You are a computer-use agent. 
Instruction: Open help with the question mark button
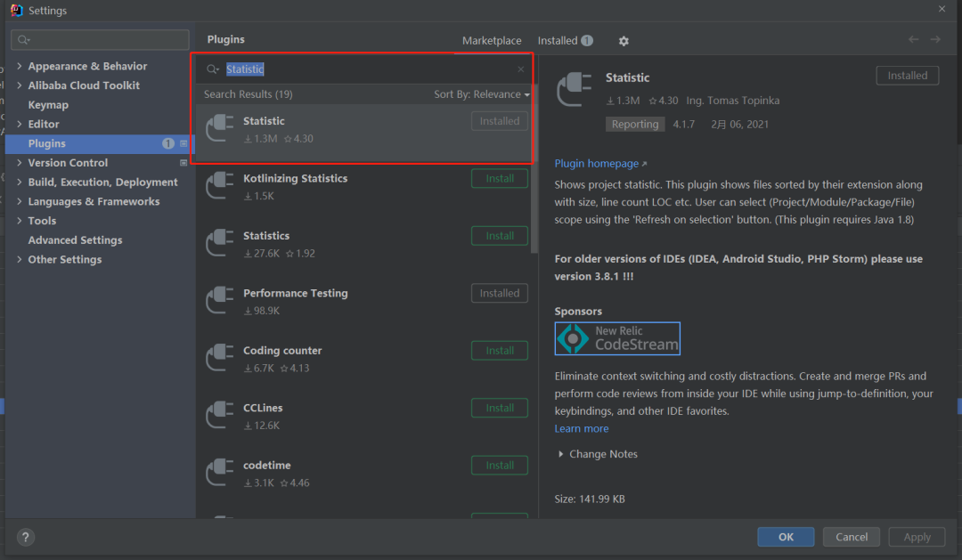pyautogui.click(x=25, y=538)
